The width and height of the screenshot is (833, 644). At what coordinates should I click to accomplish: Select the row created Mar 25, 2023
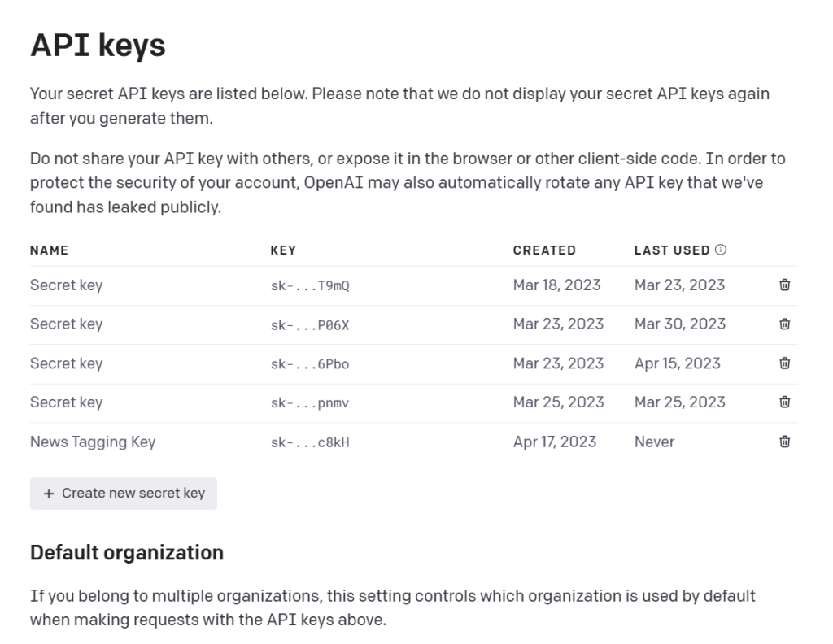click(560, 402)
